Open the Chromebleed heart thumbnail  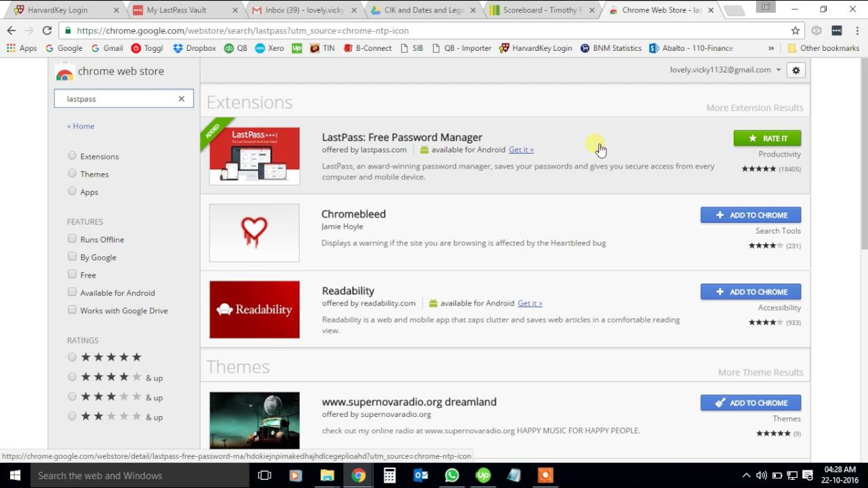(254, 232)
